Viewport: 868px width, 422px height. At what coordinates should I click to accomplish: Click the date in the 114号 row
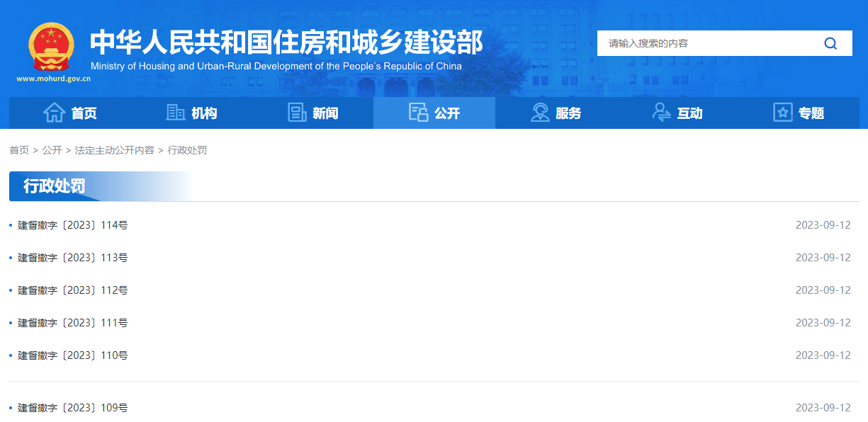coord(823,225)
